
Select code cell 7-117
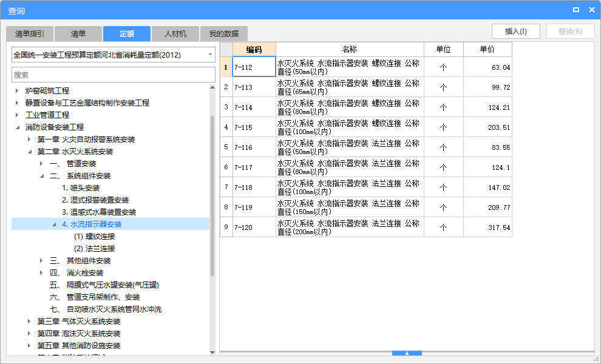[x=254, y=167]
